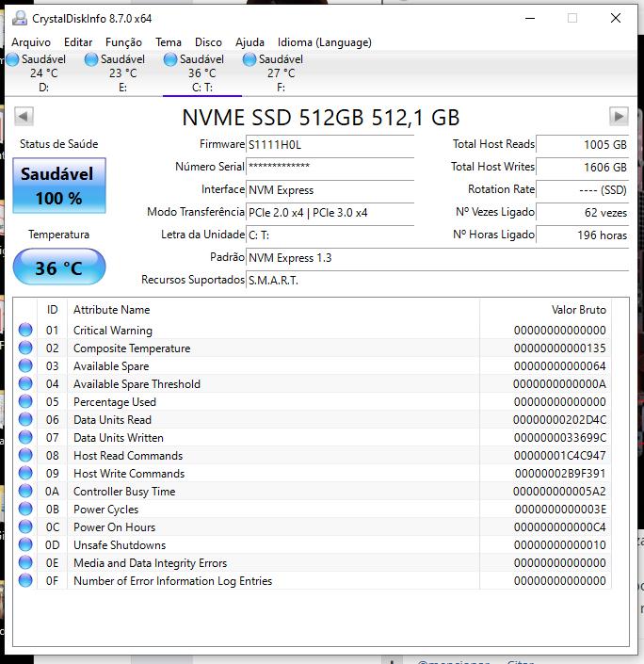Viewport: 644px width, 664px height.
Task: Click status orb for Power On Hours row
Action: point(25,526)
